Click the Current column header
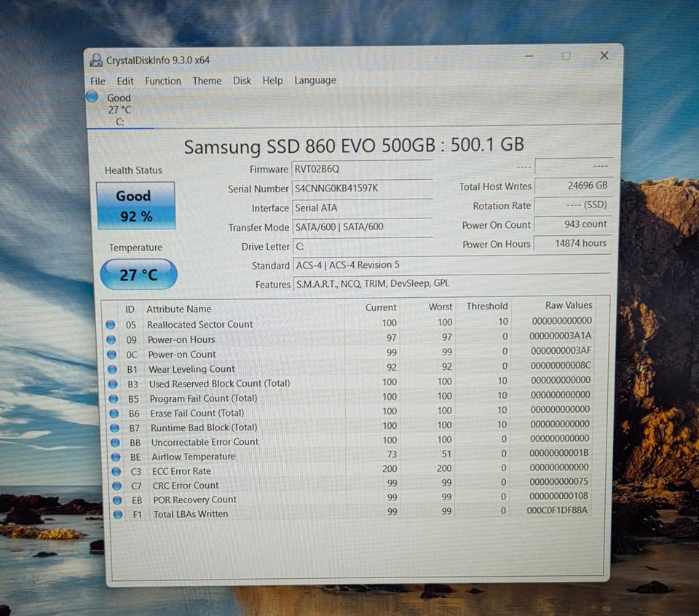 coord(381,307)
